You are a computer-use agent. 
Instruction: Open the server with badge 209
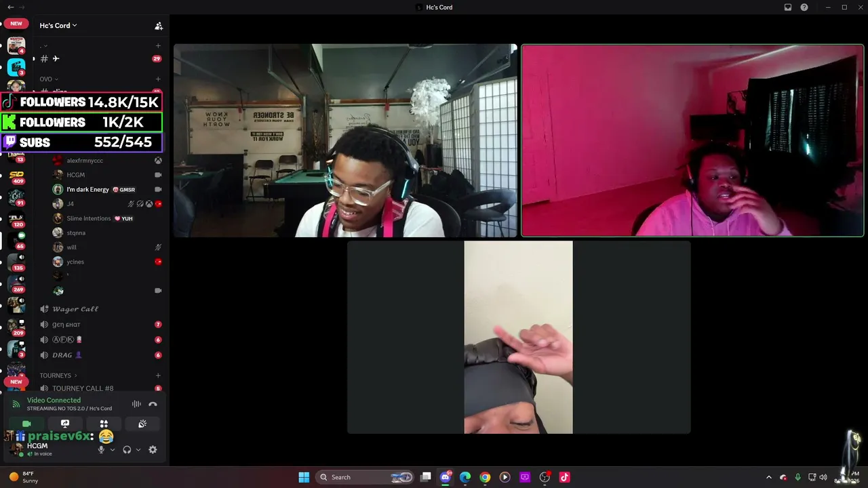click(16, 327)
